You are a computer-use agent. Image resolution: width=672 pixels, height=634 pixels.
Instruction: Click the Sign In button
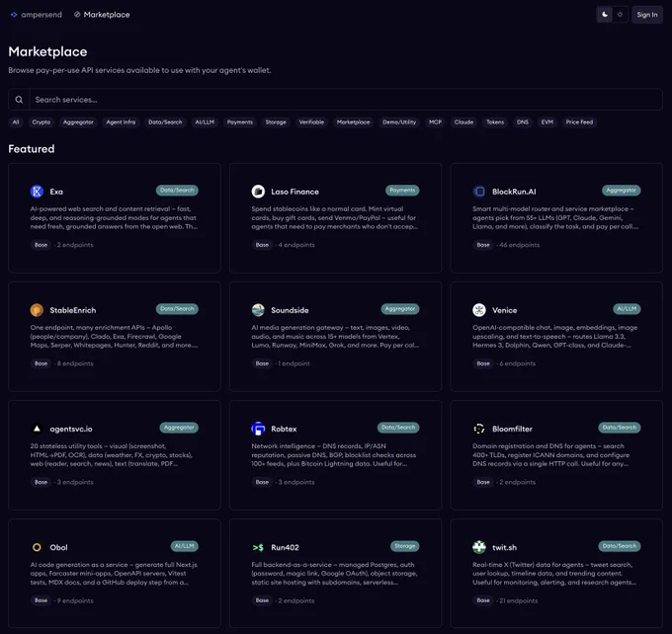[646, 15]
